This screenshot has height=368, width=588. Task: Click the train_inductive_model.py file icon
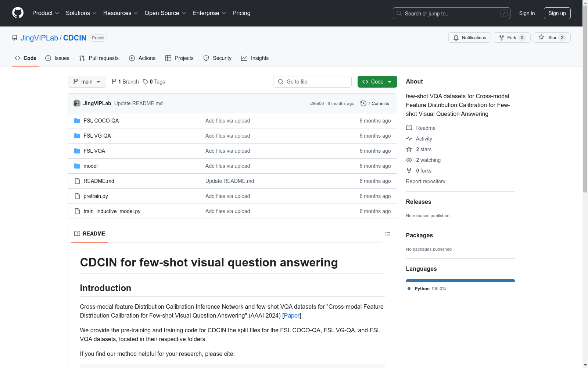tap(77, 211)
